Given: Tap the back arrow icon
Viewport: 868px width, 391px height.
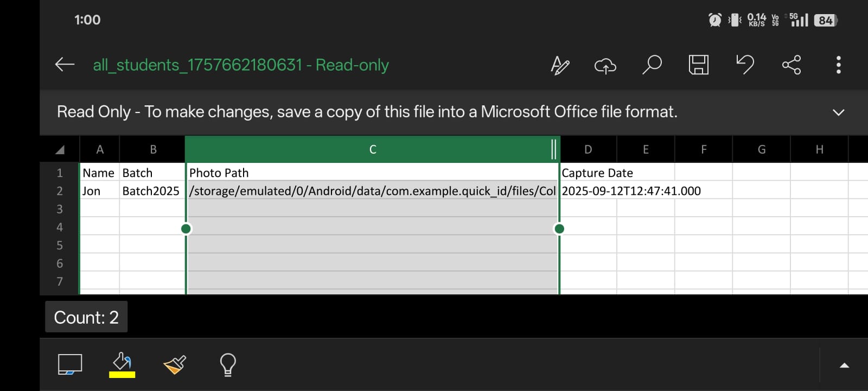Looking at the screenshot, I should pyautogui.click(x=65, y=65).
